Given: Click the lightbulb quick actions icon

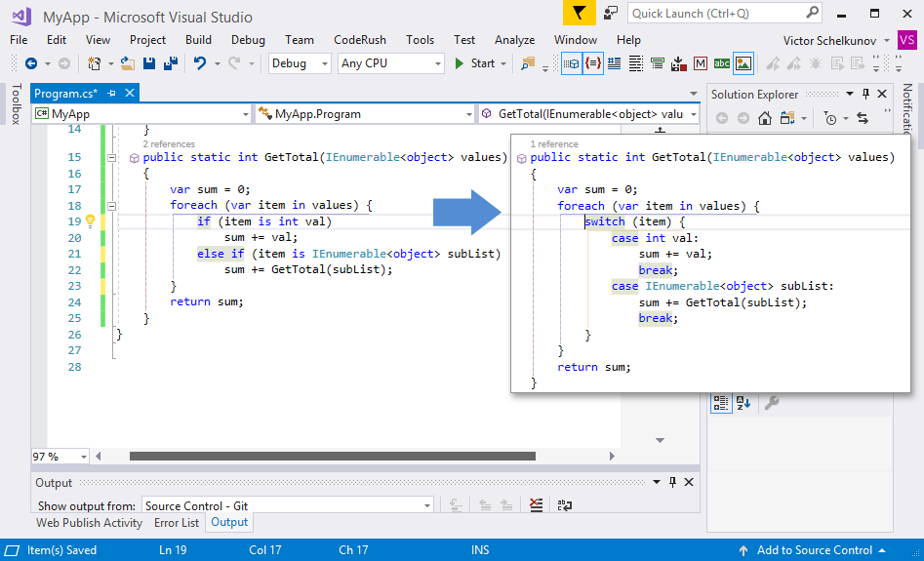Looking at the screenshot, I should tap(90, 221).
